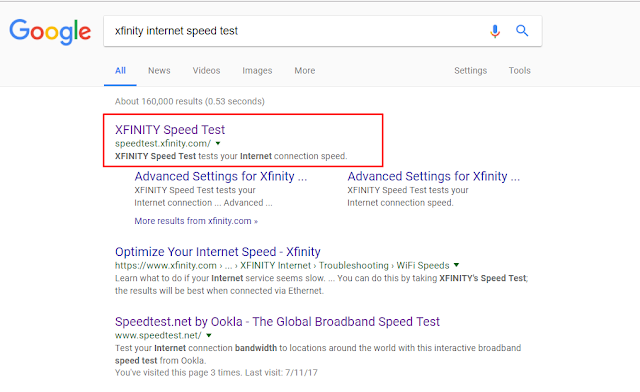Click 'More results from xfinity.com' link
640x392 pixels.
pyautogui.click(x=196, y=221)
